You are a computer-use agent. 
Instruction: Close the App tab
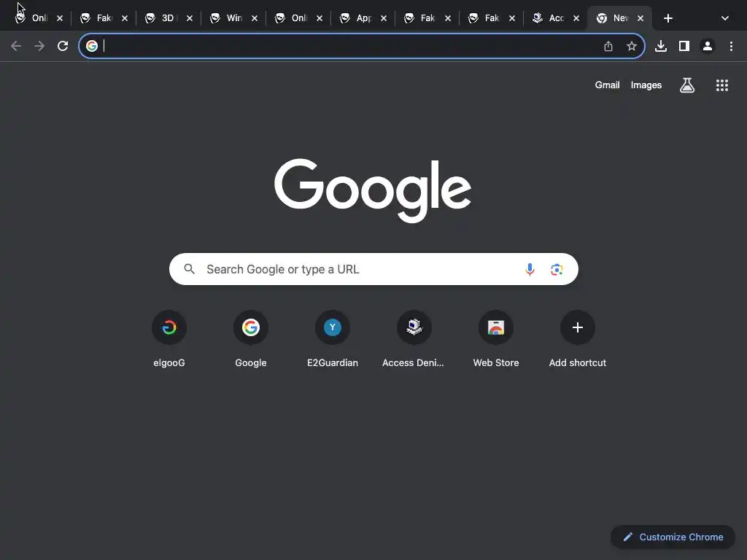coord(384,18)
